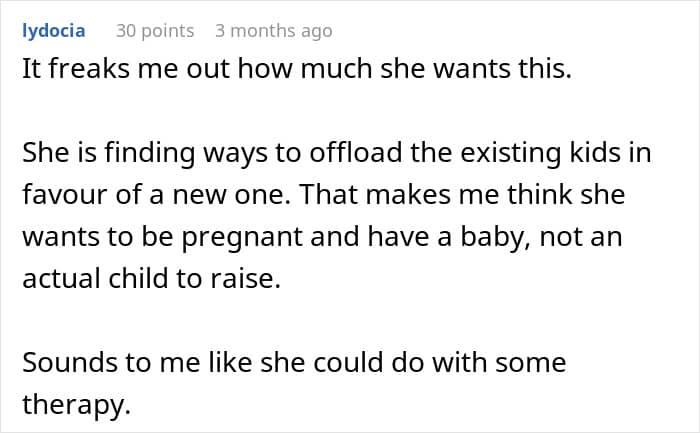The height and width of the screenshot is (433, 700).
Task: Click the phrase 'could do with some'
Action: point(439,362)
